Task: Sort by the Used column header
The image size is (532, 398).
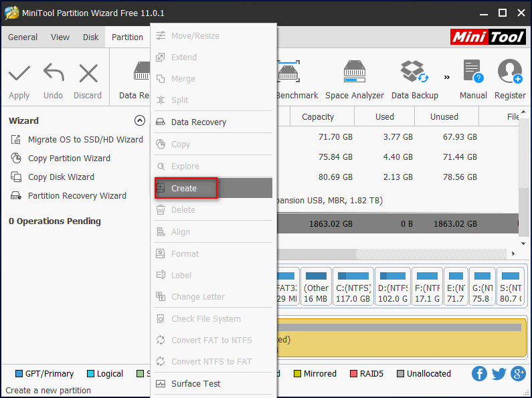Action: click(384, 116)
